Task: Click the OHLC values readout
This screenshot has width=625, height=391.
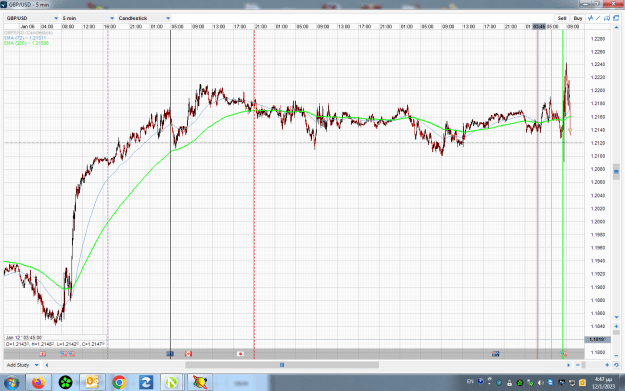Action: (55, 344)
